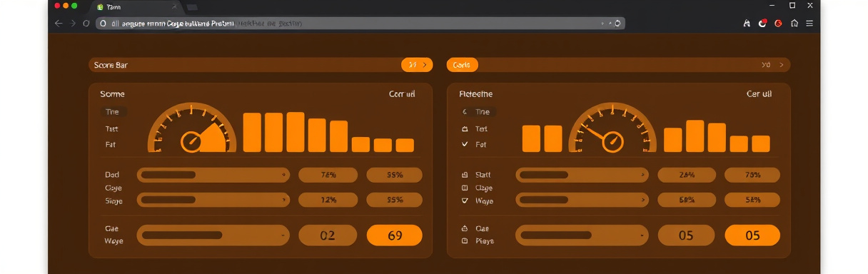Toggle the checkbox beside 'Statt'
This screenshot has width=868, height=274.
(x=465, y=175)
